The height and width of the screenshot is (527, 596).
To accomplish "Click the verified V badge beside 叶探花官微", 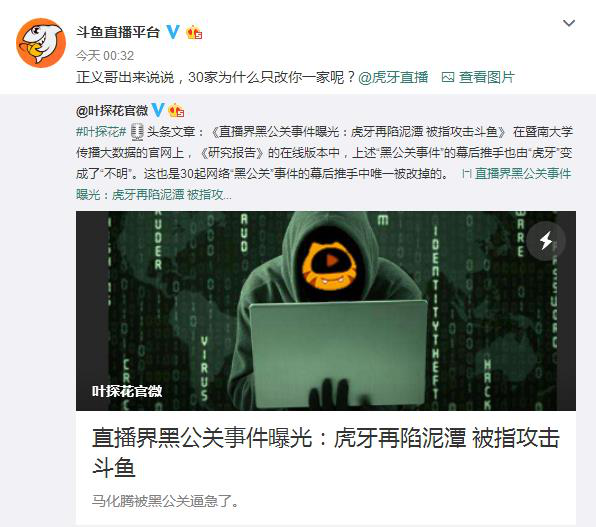I will [158, 110].
